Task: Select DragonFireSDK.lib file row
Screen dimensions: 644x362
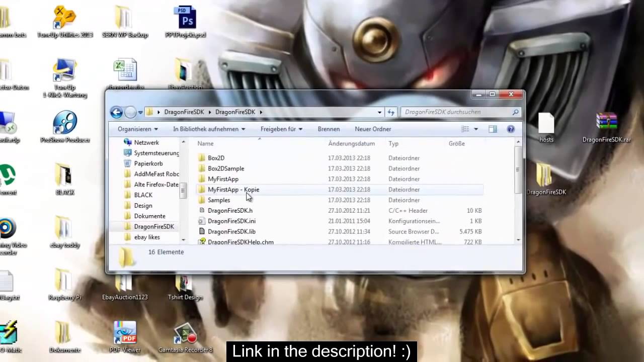Action: point(340,232)
